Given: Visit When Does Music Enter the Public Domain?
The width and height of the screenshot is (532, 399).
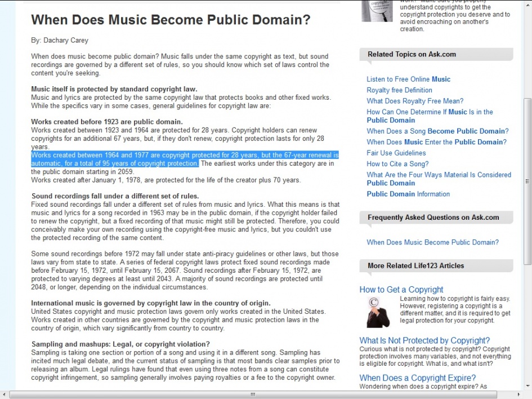Looking at the screenshot, I should pyautogui.click(x=436, y=142).
